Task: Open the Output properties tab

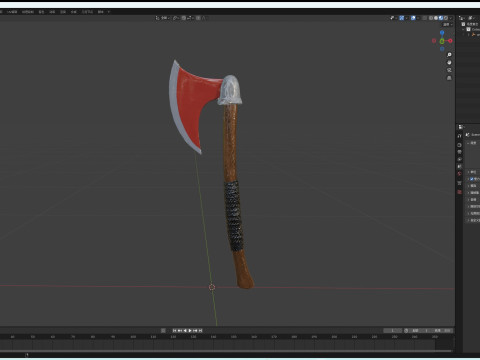Action: click(459, 152)
